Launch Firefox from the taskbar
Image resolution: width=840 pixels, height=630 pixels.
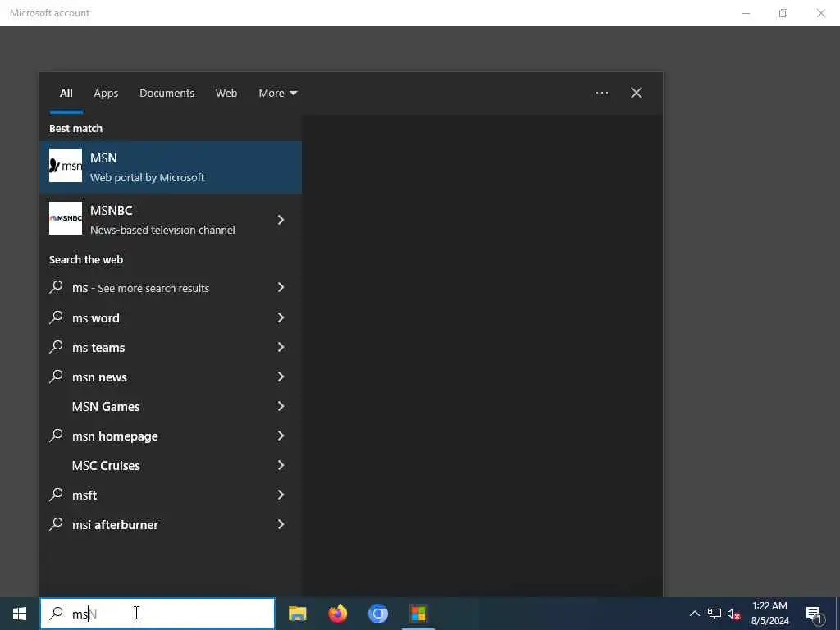coord(337,614)
